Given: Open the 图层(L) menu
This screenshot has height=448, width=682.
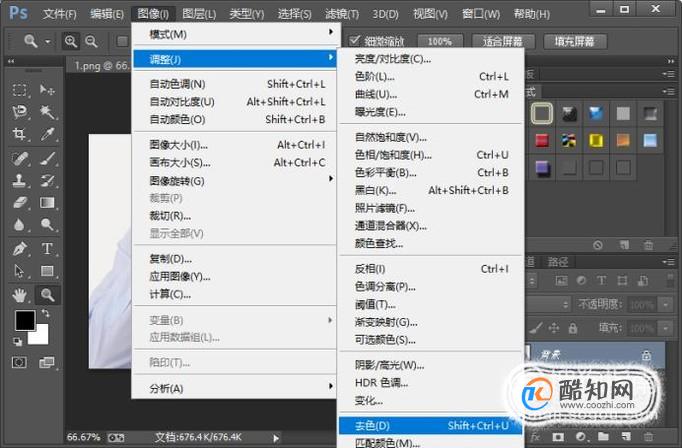Looking at the screenshot, I should (199, 14).
